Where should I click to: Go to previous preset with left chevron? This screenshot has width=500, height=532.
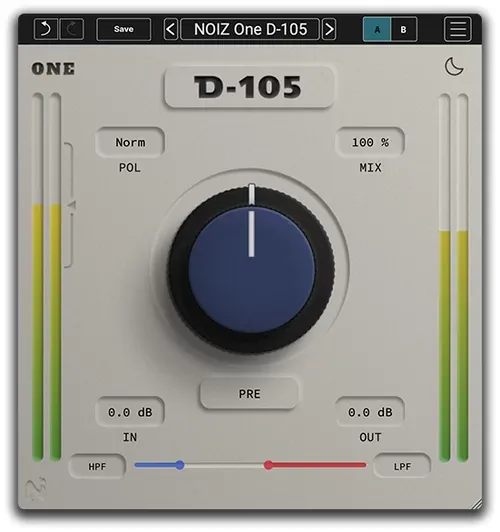[171, 30]
